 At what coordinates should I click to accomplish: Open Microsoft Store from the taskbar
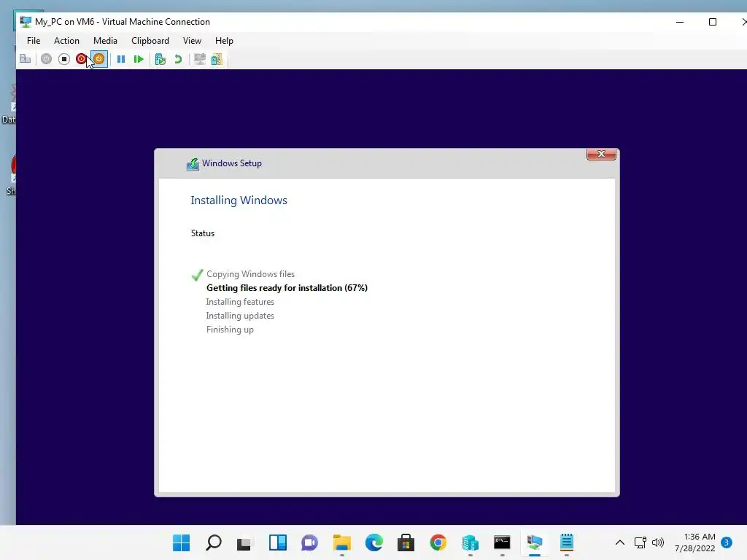click(x=406, y=542)
